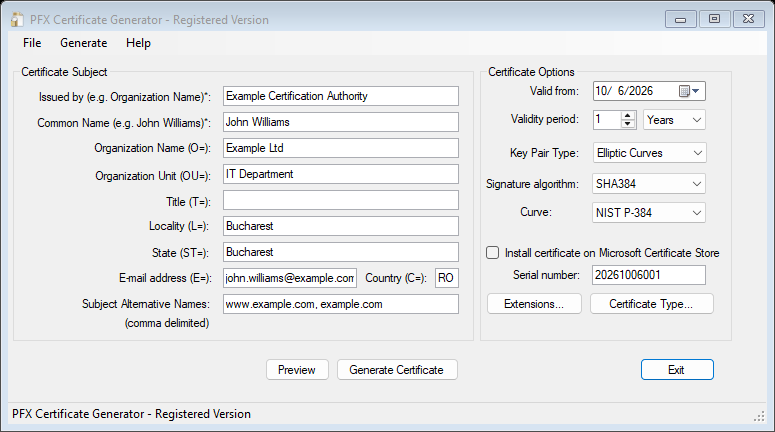Open the Generate menu
Viewport: 775px width, 432px height.
(x=84, y=43)
